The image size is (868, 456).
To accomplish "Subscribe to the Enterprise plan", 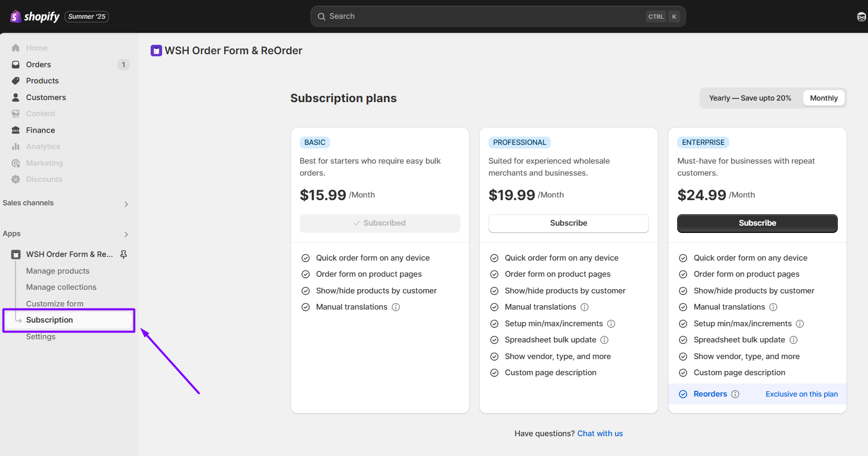I will [x=757, y=223].
